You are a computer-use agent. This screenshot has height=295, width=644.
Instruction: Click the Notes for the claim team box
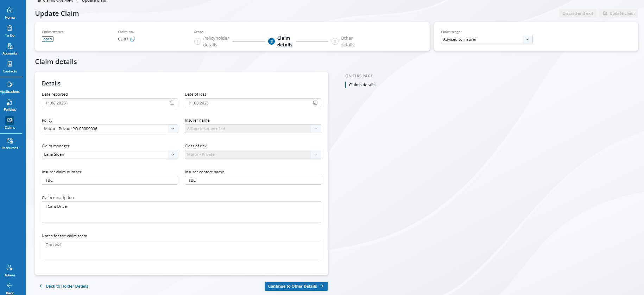point(181,250)
